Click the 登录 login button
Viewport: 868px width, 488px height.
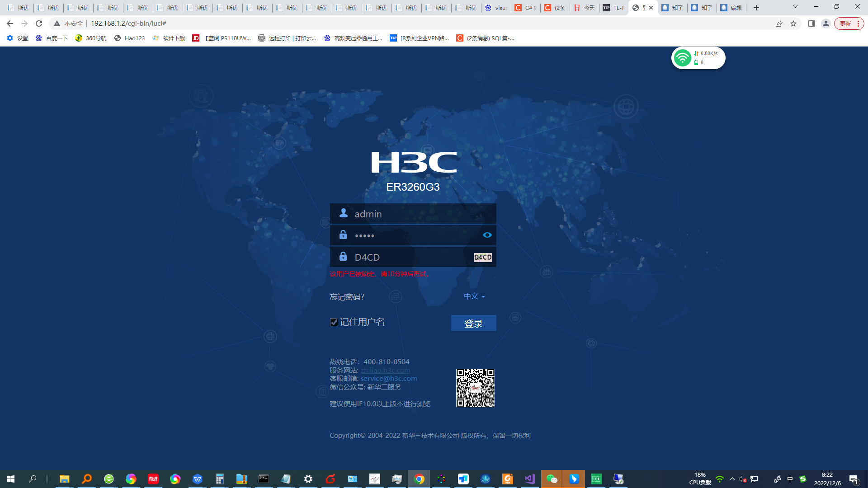click(x=473, y=323)
